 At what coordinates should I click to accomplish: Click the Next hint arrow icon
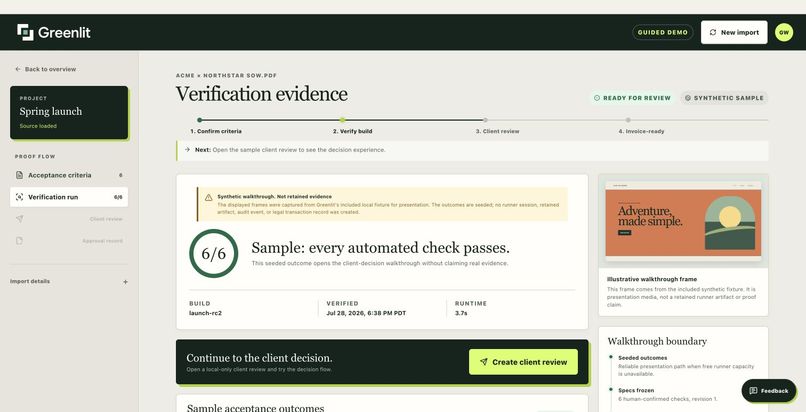[188, 150]
